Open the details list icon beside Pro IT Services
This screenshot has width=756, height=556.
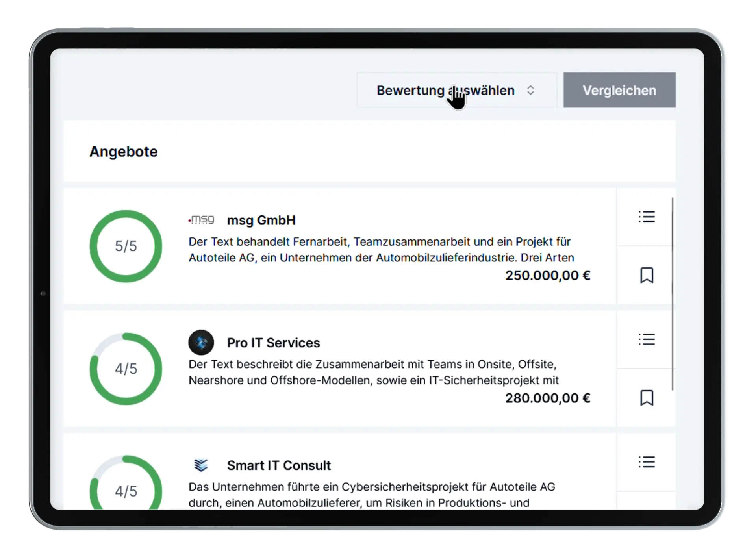(647, 339)
